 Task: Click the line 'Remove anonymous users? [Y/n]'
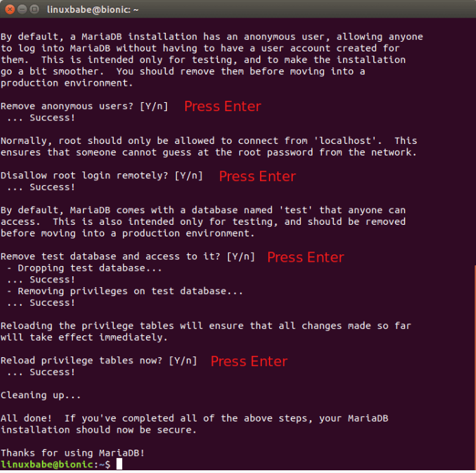(x=84, y=106)
